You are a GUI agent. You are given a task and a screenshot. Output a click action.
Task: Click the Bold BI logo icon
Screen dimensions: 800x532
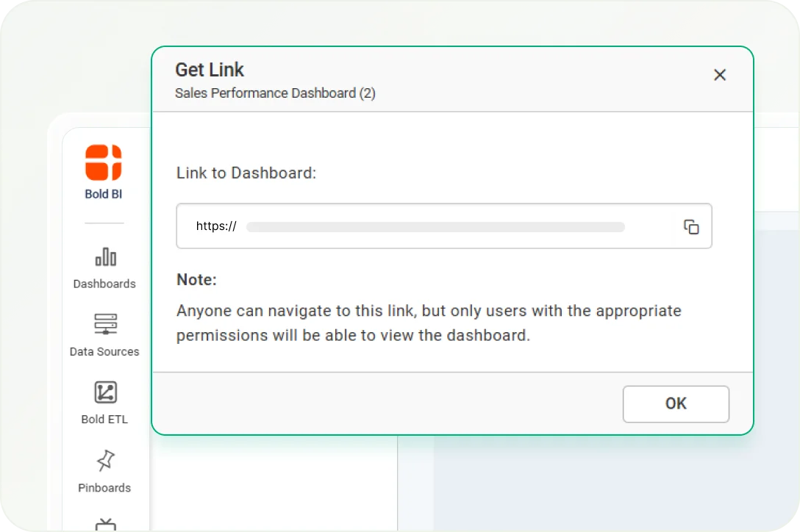tap(104, 162)
